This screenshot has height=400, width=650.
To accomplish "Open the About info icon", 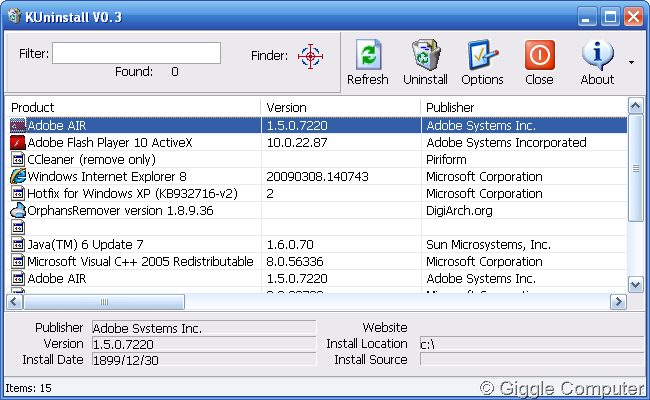I will [x=597, y=55].
